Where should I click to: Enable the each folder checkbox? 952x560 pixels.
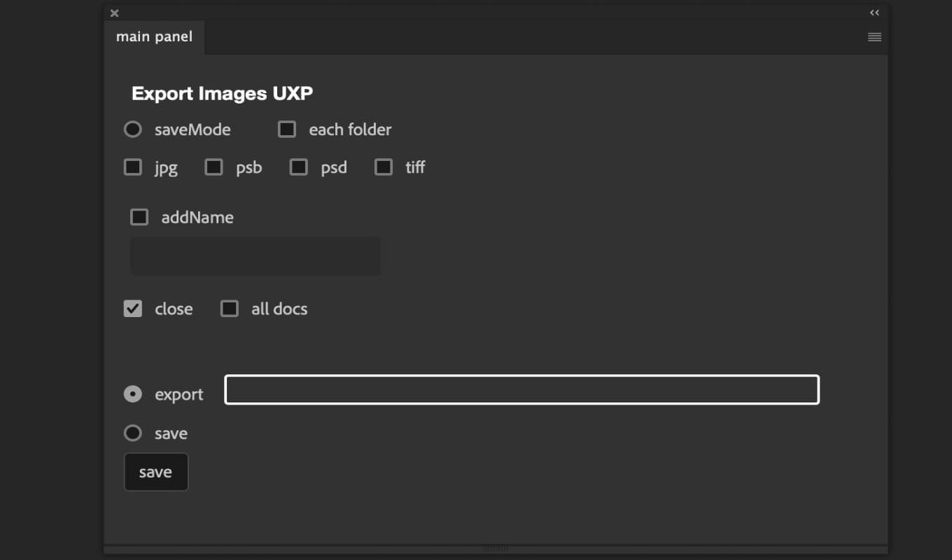click(x=287, y=129)
